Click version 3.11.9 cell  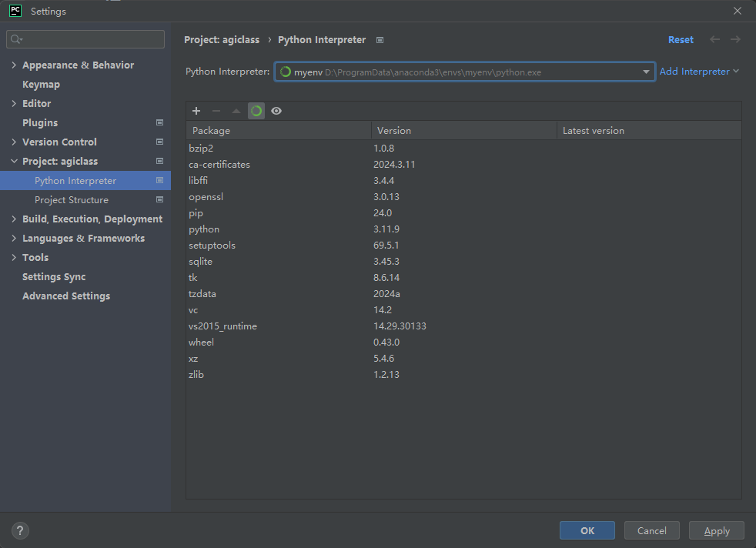tap(386, 229)
